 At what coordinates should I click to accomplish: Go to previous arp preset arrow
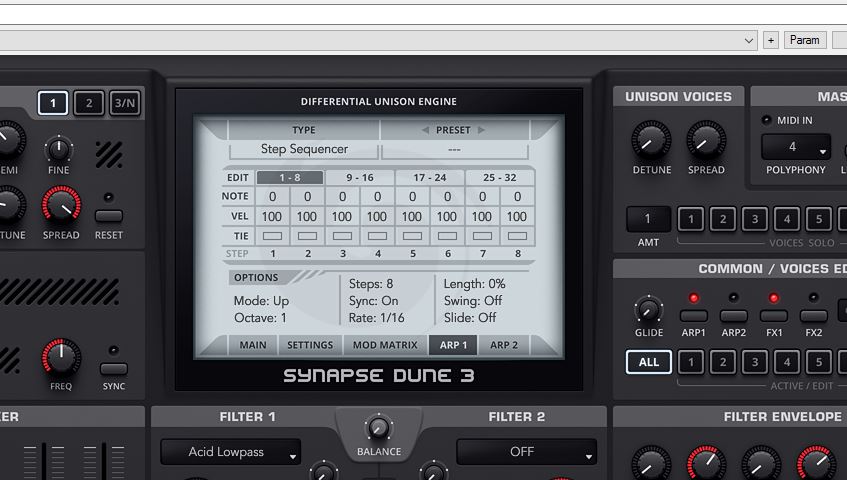click(425, 130)
